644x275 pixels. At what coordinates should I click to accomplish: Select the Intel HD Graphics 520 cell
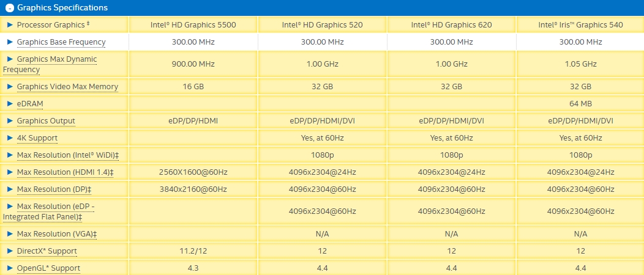323,25
